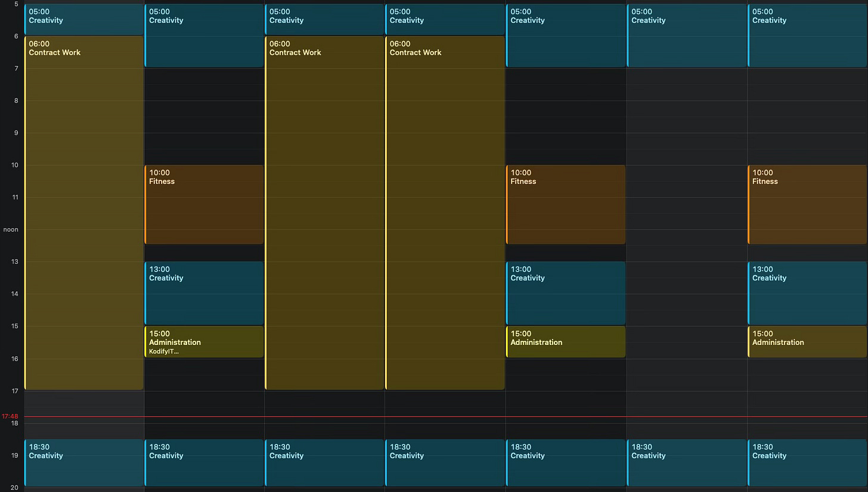Viewport: 868px width, 492px height.
Task: Open Sunday's 15:00 Administration event
Action: tap(807, 341)
